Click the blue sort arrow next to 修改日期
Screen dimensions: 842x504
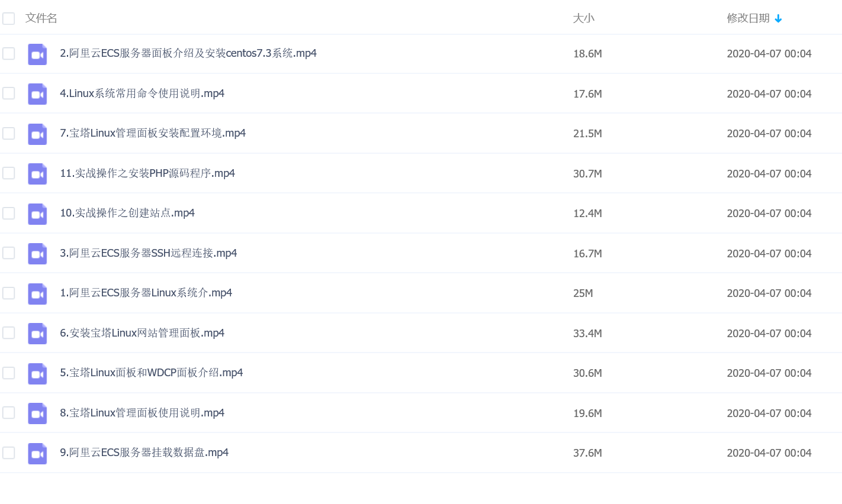pyautogui.click(x=778, y=19)
